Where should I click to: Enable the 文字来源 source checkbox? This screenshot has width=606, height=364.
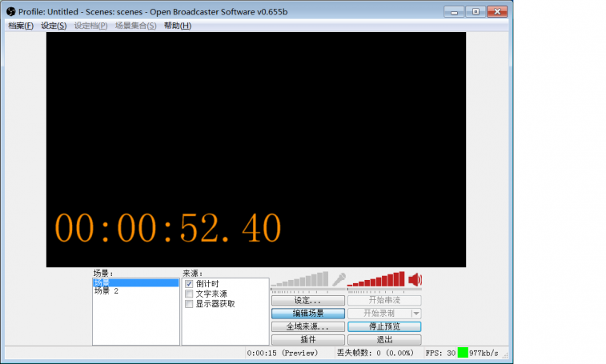pos(189,294)
